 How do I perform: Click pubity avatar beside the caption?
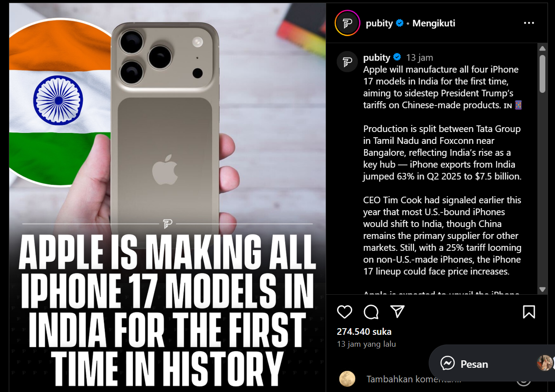(x=347, y=62)
